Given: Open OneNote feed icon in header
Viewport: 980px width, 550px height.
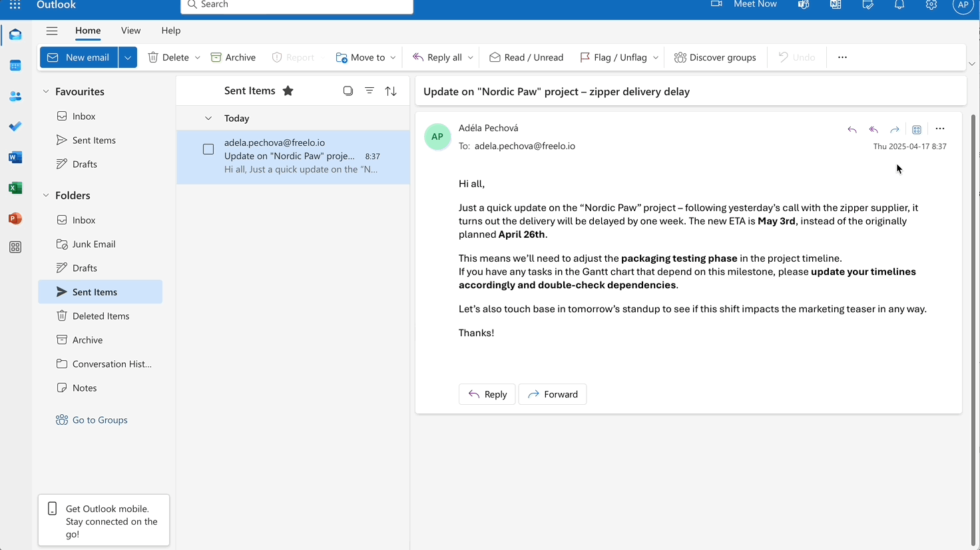Looking at the screenshot, I should 836,5.
